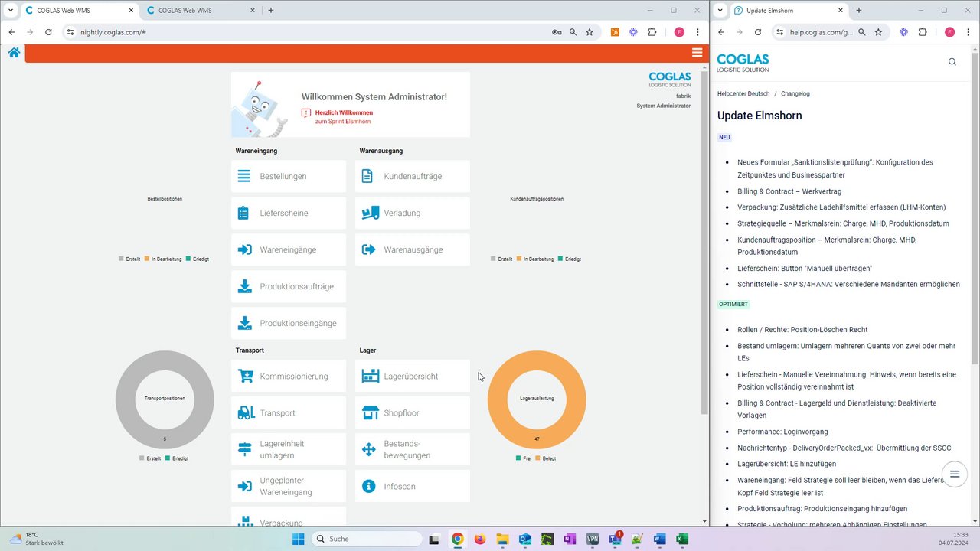The width and height of the screenshot is (980, 551).
Task: Open Chrome three-dot menu in left browser
Action: click(697, 32)
